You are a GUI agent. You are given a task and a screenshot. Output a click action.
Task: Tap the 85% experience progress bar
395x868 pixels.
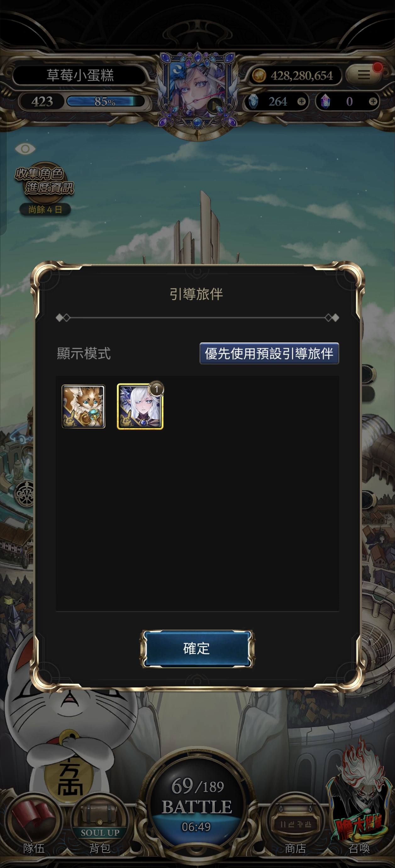point(105,101)
